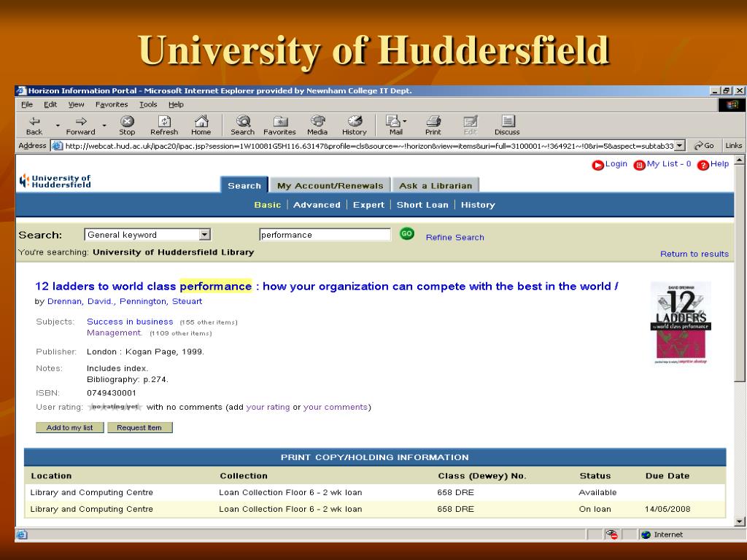Click the Links toolbar label

point(733,146)
